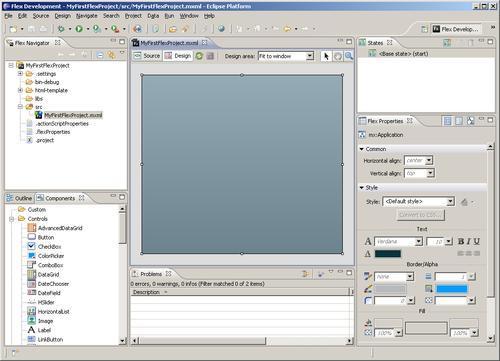Click the Open Type folder icon in toolbar

[172, 29]
